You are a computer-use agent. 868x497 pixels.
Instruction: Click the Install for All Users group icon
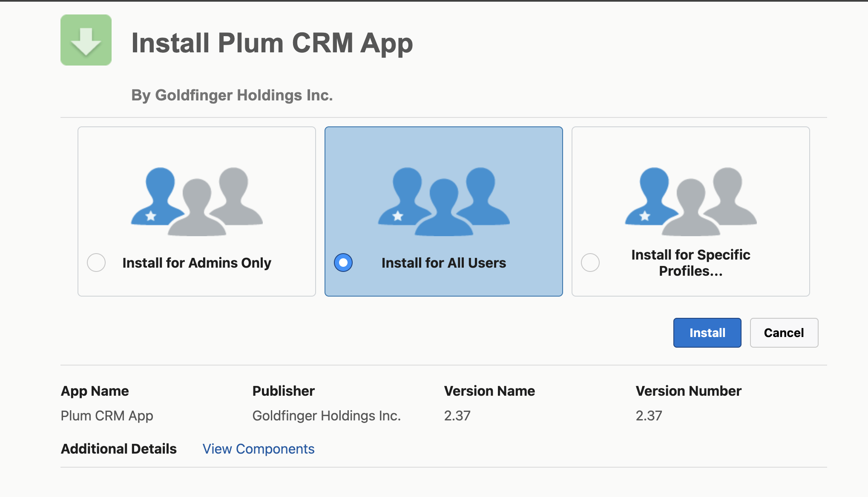[x=444, y=202]
